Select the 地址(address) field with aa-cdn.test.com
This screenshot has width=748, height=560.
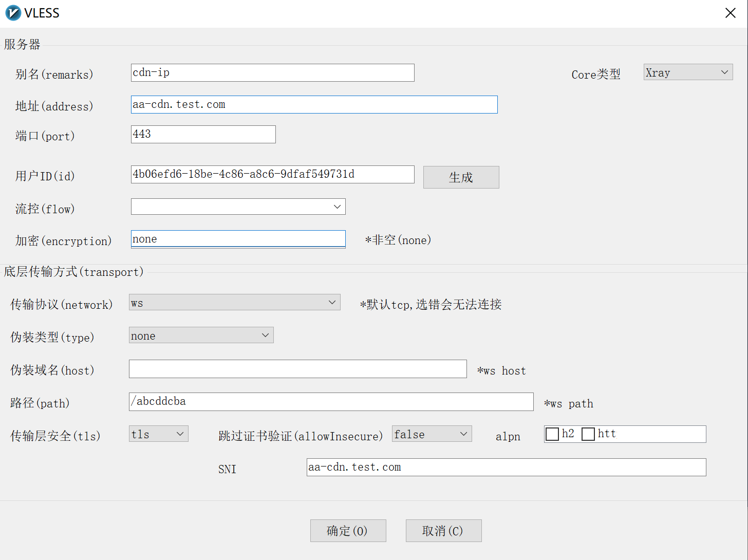[314, 104]
